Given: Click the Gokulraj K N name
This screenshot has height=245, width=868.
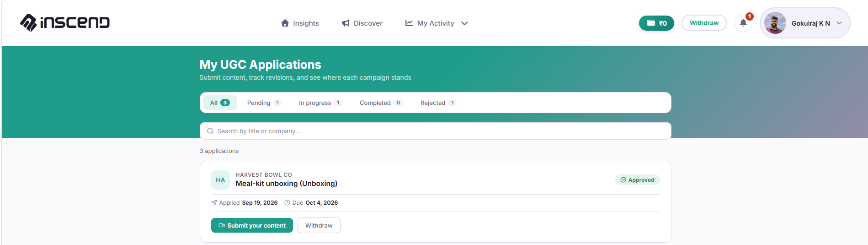Looking at the screenshot, I should click(810, 23).
